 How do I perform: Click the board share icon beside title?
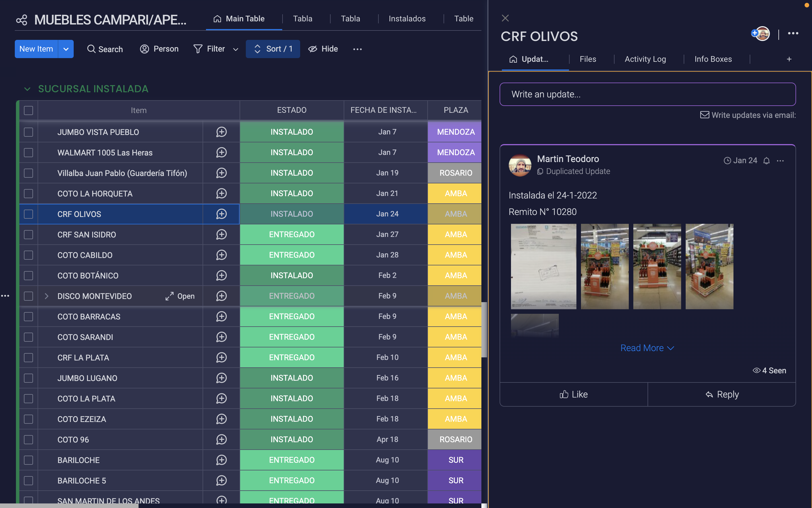[x=22, y=20]
